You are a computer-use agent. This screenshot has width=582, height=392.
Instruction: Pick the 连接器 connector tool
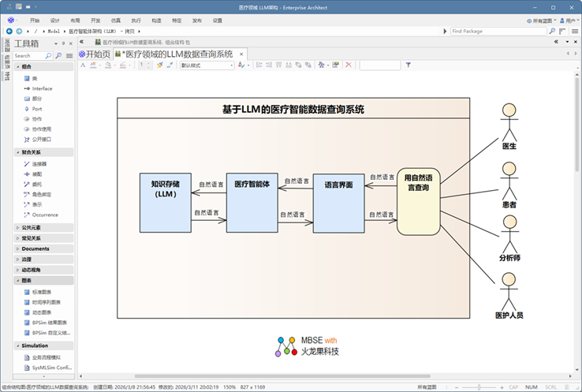point(39,163)
